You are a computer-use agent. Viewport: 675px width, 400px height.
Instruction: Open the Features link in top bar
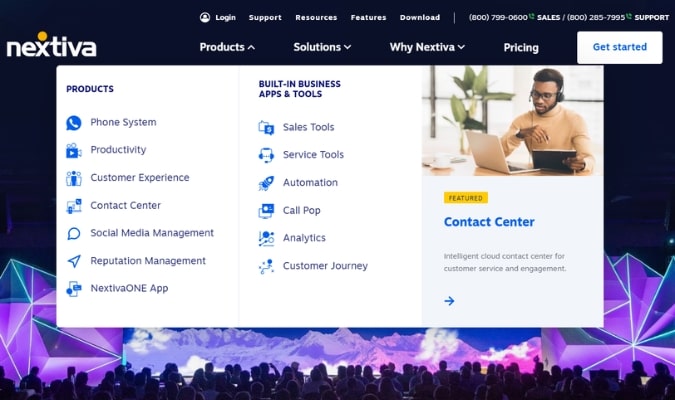(x=368, y=17)
